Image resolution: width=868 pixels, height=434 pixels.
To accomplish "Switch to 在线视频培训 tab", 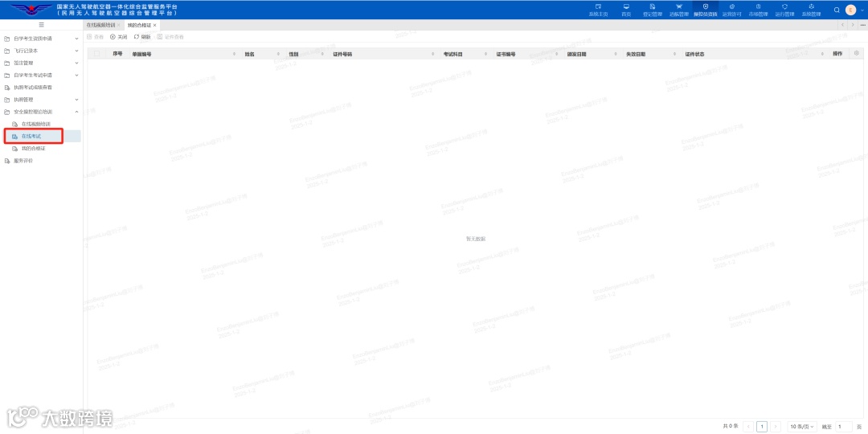I will point(100,26).
